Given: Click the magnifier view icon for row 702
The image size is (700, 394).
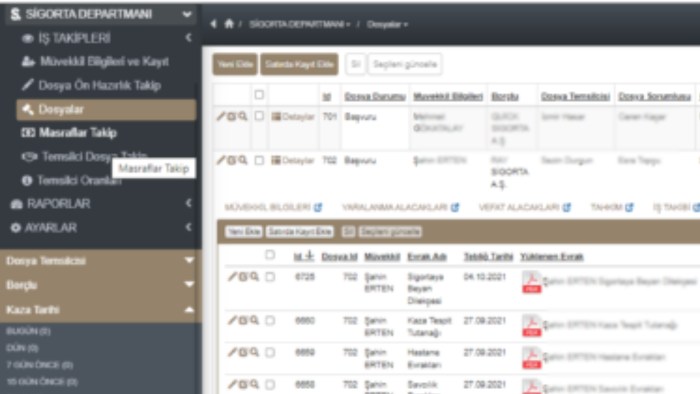Looking at the screenshot, I should (x=243, y=160).
